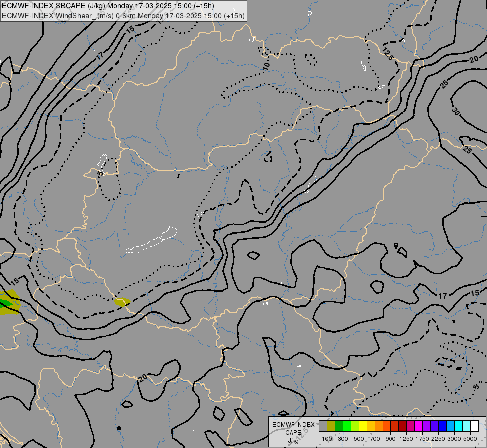This screenshot has width=487, height=448.
Task: Click the 900 legend value
Action: click(390, 439)
